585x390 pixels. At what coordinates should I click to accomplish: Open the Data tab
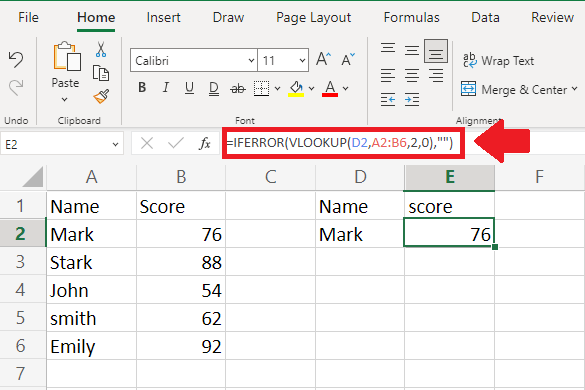[485, 17]
